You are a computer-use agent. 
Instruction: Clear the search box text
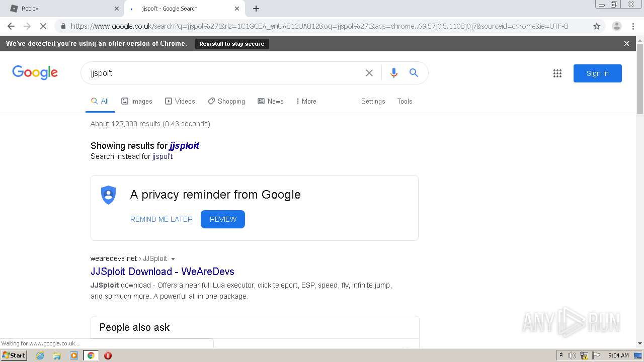point(369,73)
